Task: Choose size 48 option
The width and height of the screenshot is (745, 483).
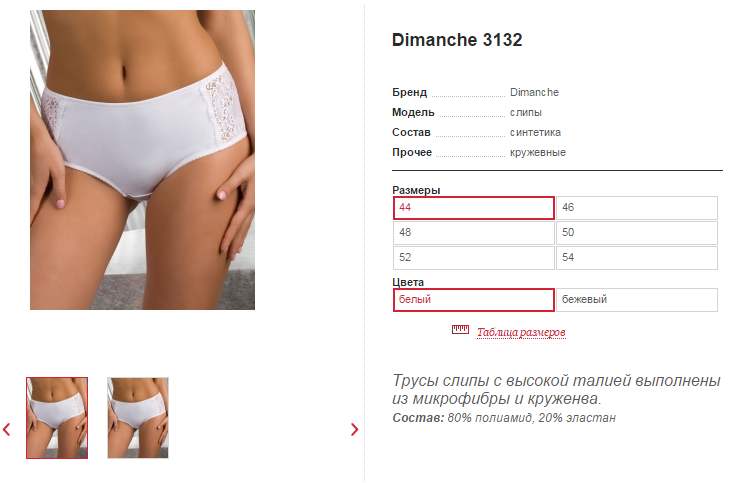Action: 474,233
